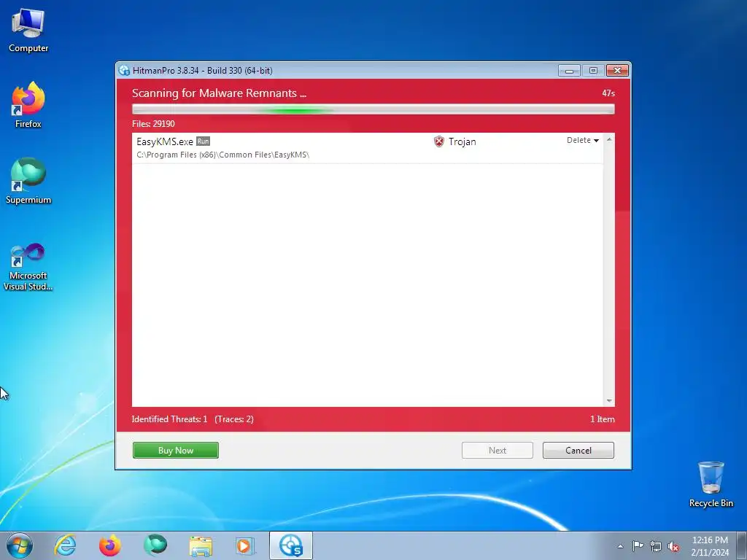Screen dimensions: 747x560
Task: Click the 47s elapsed timer
Action: pyautogui.click(x=608, y=93)
